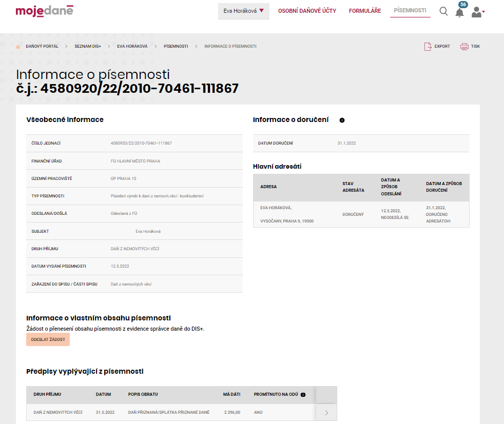Click the Písemnosti breadcrumb link
Screen dimensions: 504x424
pyautogui.click(x=176, y=47)
